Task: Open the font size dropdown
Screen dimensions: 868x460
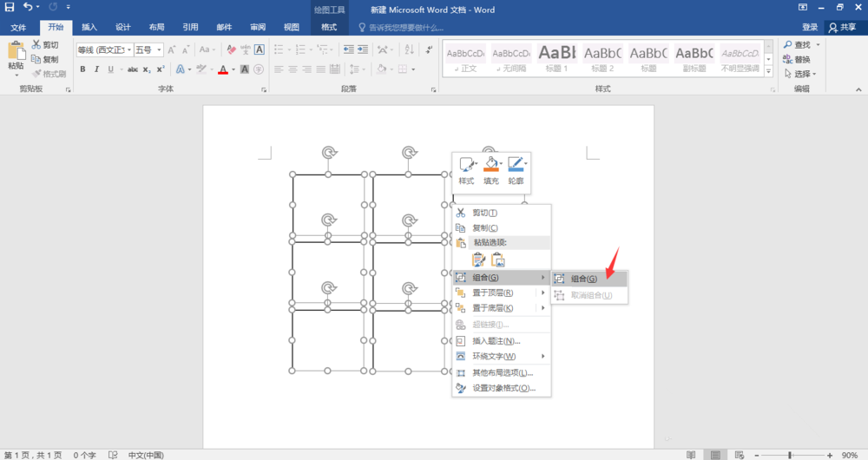Action: 159,49
